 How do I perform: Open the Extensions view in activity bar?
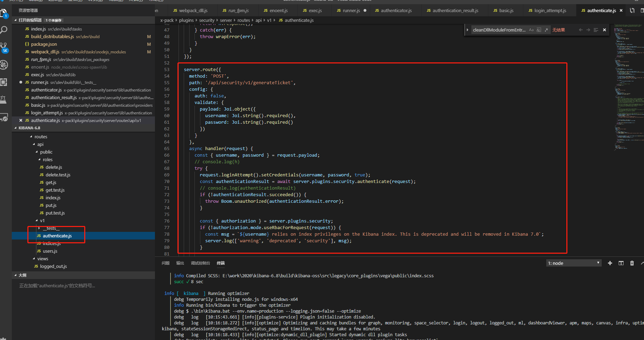coord(4,82)
